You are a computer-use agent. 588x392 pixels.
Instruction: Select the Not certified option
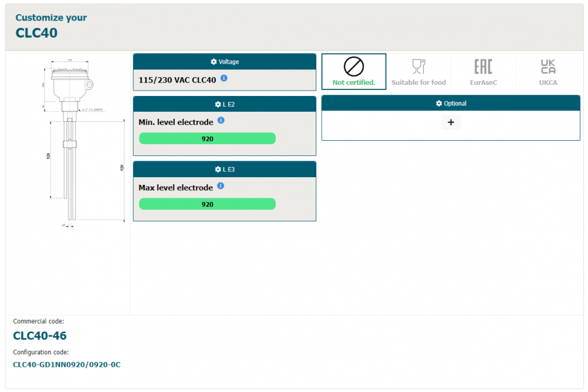pyautogui.click(x=353, y=72)
